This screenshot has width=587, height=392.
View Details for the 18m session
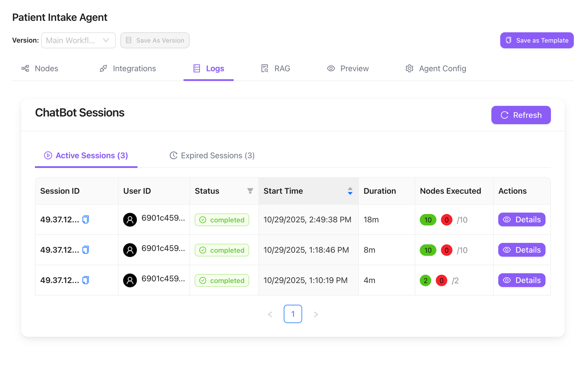[x=521, y=220]
